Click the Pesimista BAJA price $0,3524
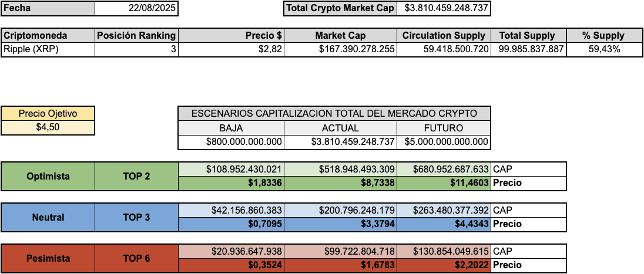Image resolution: width=644 pixels, height=274 pixels. [x=232, y=266]
